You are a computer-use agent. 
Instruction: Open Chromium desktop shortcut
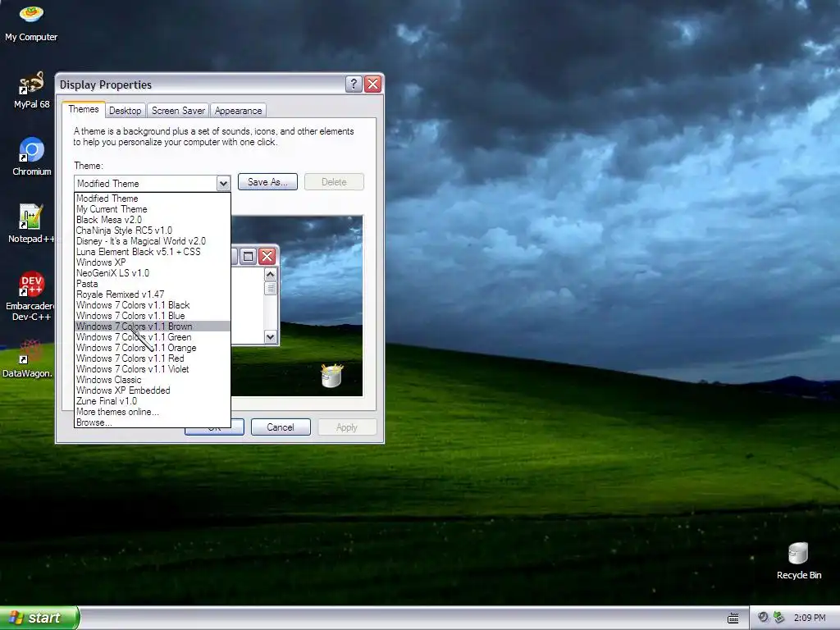click(x=32, y=157)
